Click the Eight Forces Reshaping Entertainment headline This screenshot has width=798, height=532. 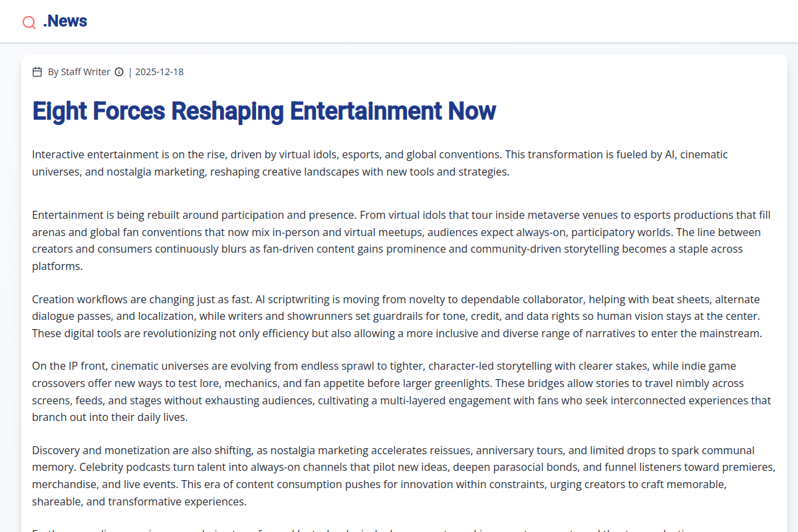264,111
